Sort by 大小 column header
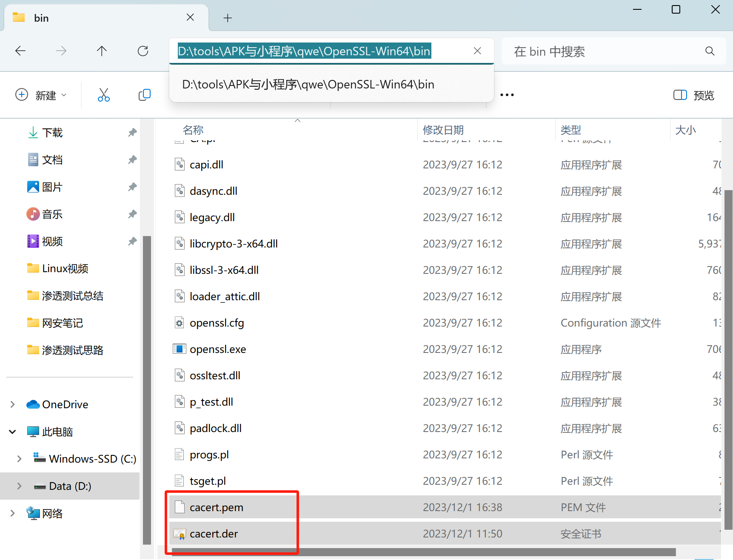The image size is (733, 560). [x=696, y=130]
